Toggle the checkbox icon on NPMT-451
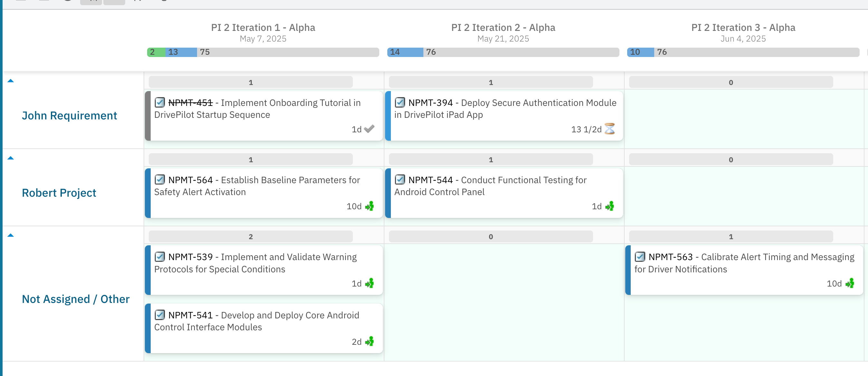 coord(160,102)
